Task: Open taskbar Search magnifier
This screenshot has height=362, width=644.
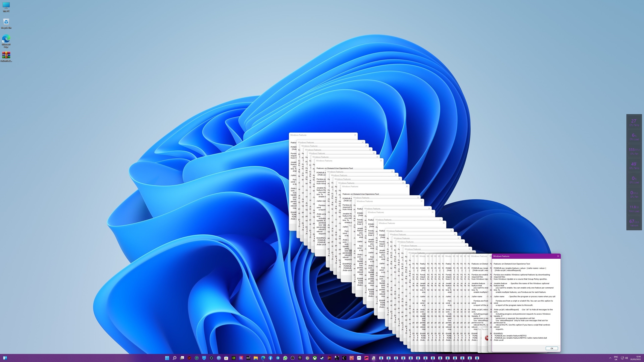Action: tap(175, 358)
